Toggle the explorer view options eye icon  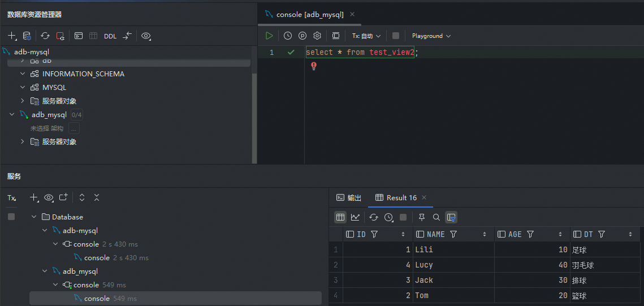pyautogui.click(x=146, y=36)
